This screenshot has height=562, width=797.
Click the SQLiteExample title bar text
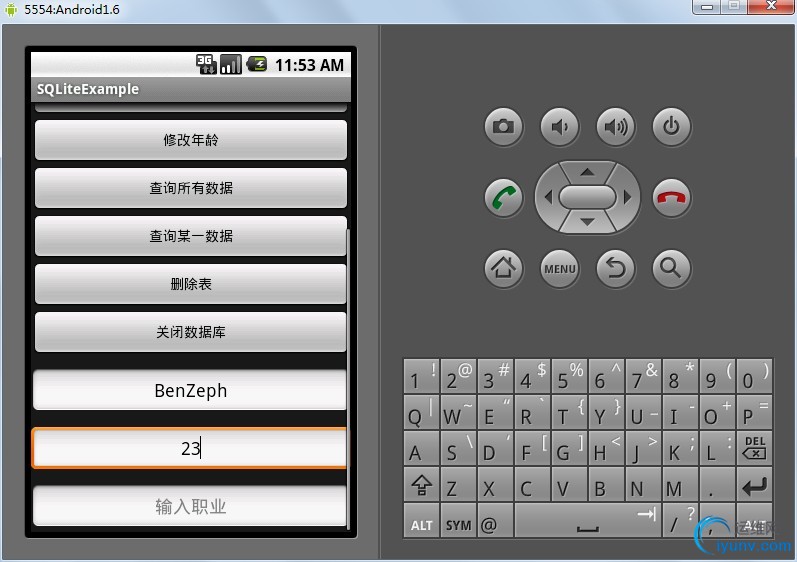(87, 89)
